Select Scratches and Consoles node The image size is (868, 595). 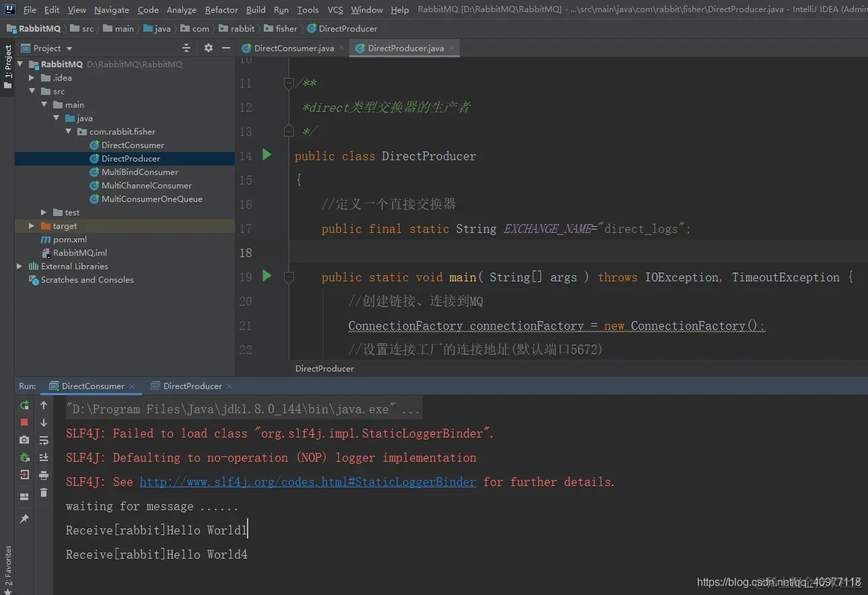(87, 279)
